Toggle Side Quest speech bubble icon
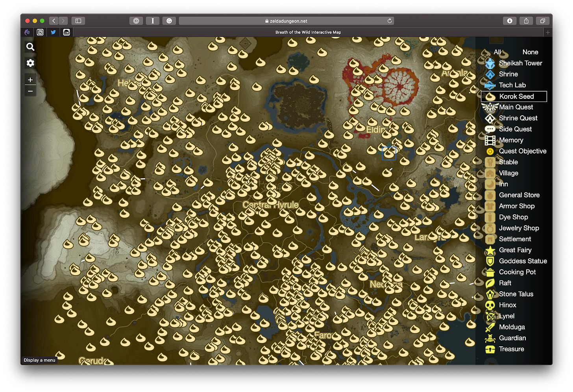This screenshot has height=392, width=573. click(x=490, y=129)
